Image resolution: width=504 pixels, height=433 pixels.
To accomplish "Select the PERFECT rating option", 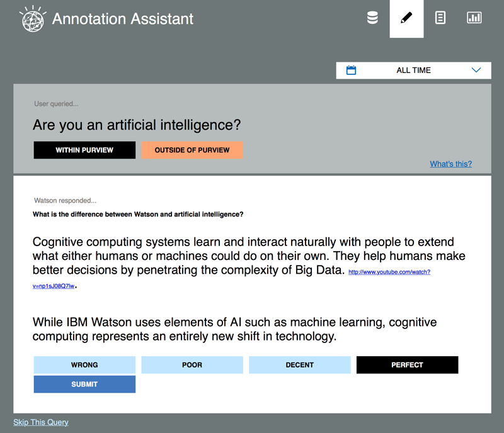I will point(407,365).
